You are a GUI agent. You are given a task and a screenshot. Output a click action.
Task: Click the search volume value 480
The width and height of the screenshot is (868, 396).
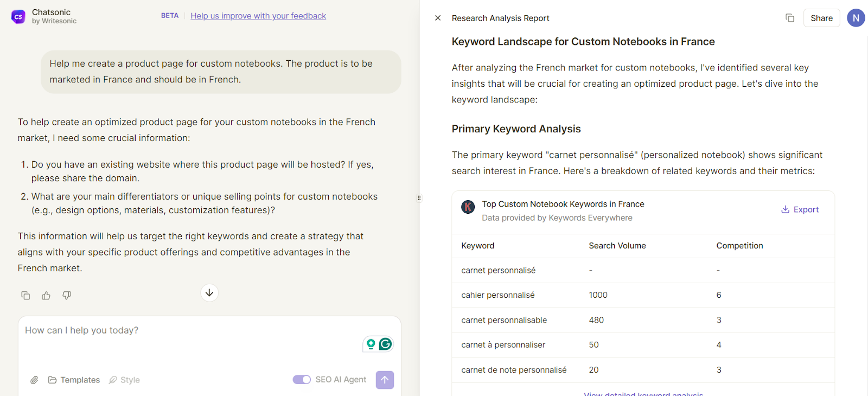(596, 320)
